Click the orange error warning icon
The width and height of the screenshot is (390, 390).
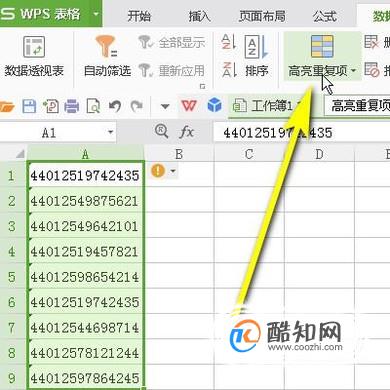tap(158, 171)
